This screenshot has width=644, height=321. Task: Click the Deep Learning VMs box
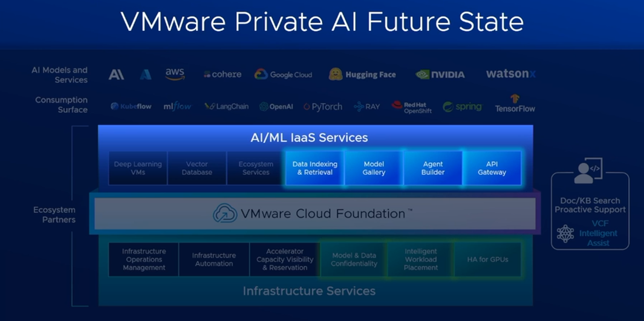(x=138, y=168)
